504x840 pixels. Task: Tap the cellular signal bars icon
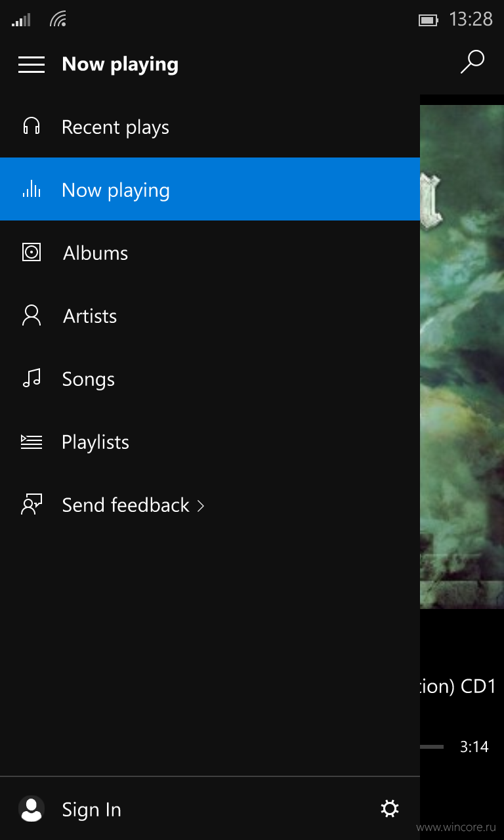pyautogui.click(x=21, y=20)
